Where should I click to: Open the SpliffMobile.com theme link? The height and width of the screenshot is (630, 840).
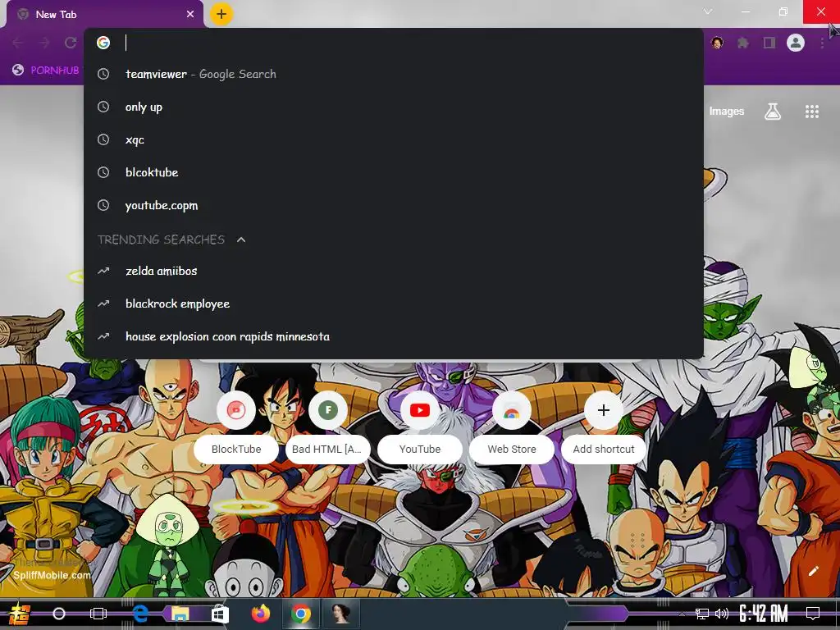(52, 575)
